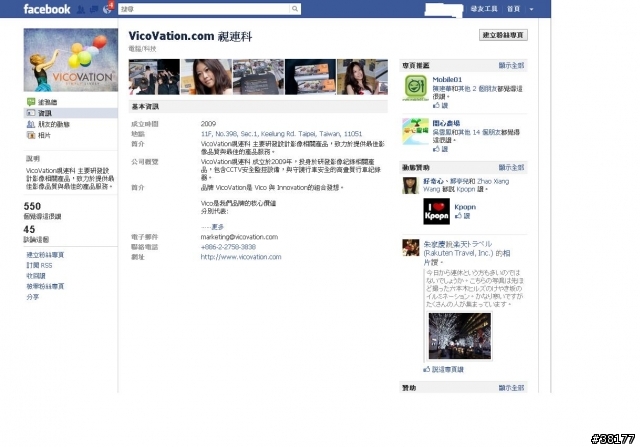
Task: Show all in the 專頁推薦 section
Action: [x=511, y=65]
